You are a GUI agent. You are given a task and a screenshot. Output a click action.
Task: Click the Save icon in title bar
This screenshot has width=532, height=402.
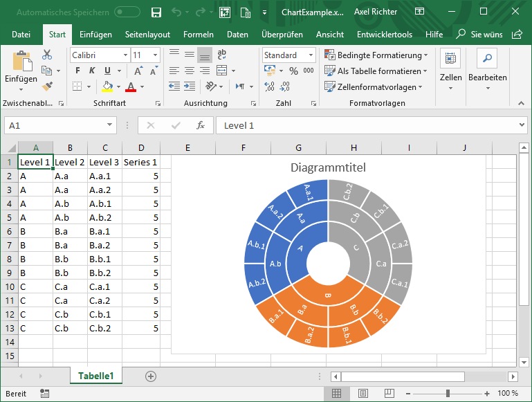tap(156, 12)
